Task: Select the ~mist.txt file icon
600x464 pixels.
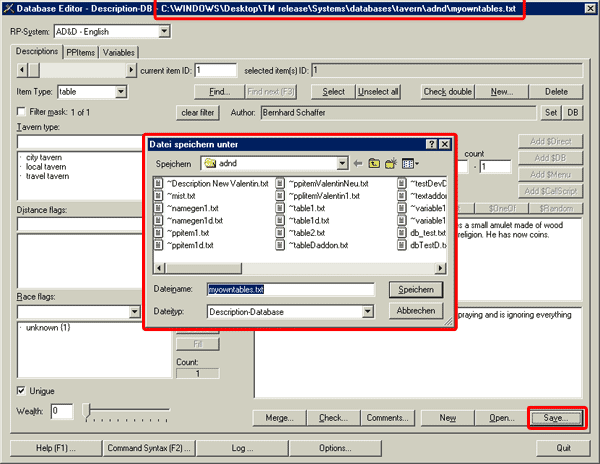Action: 159,196
